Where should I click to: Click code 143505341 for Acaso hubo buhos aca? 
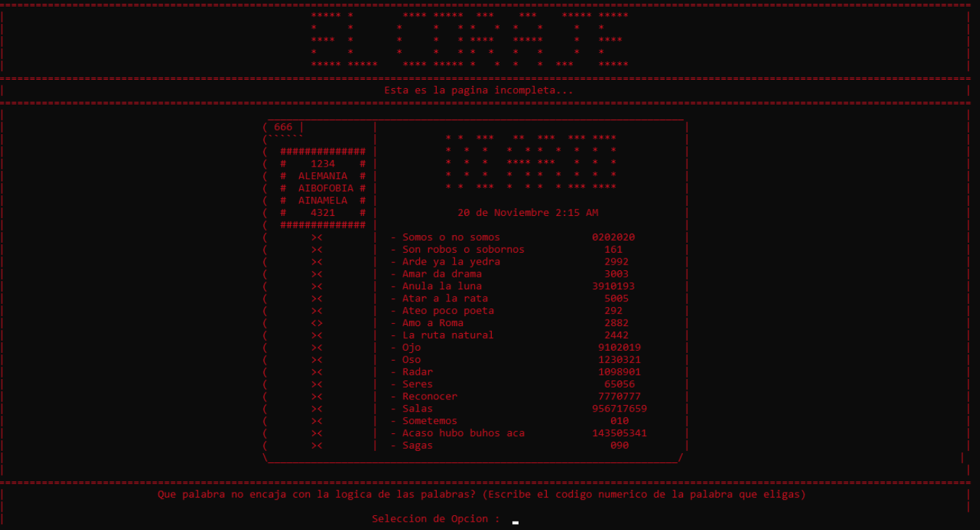(619, 433)
